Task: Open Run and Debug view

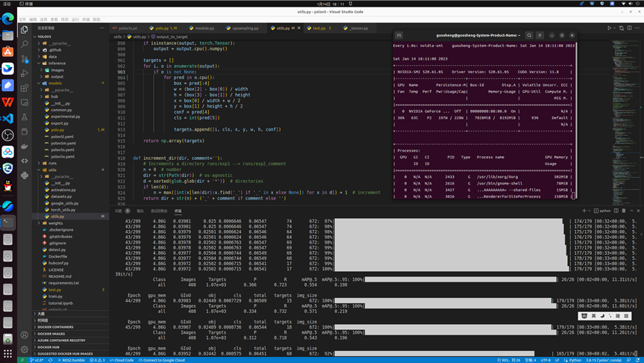Action: [x=25, y=73]
